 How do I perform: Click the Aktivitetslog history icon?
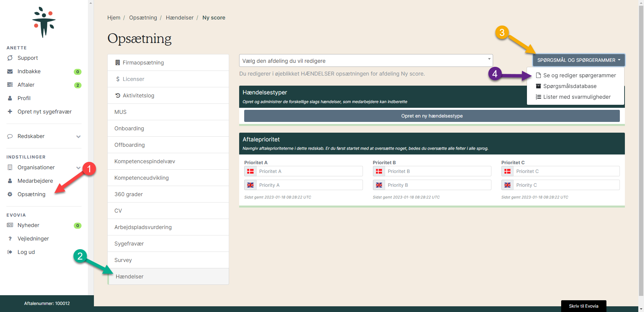(118, 95)
